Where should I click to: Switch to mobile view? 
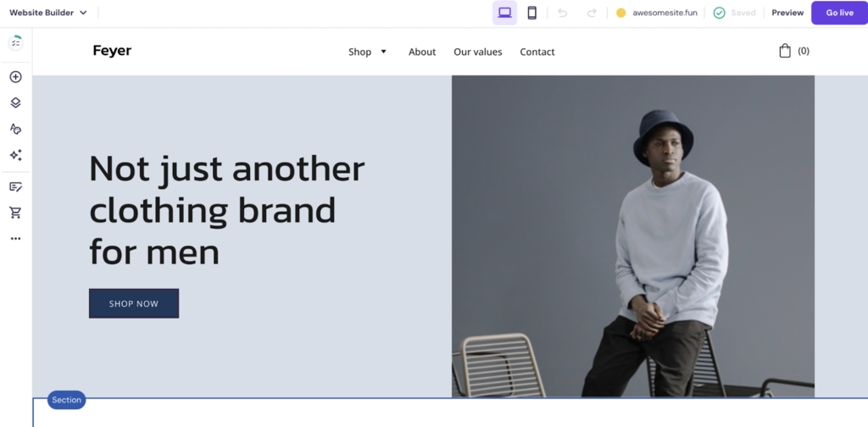tap(531, 13)
